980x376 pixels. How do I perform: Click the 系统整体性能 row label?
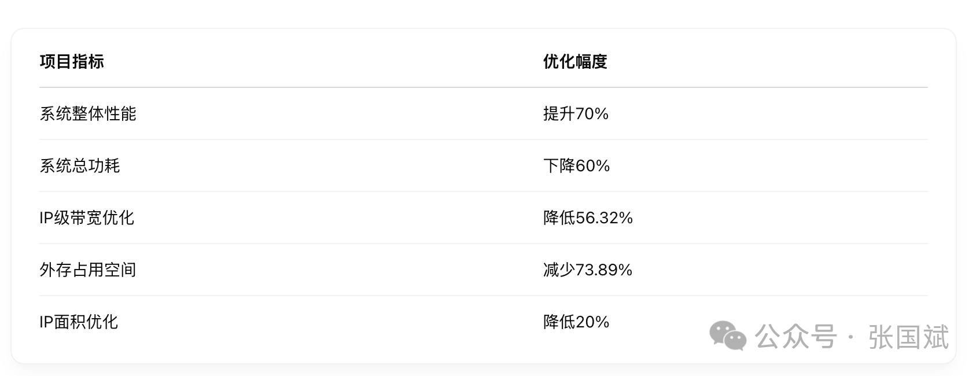click(x=88, y=114)
